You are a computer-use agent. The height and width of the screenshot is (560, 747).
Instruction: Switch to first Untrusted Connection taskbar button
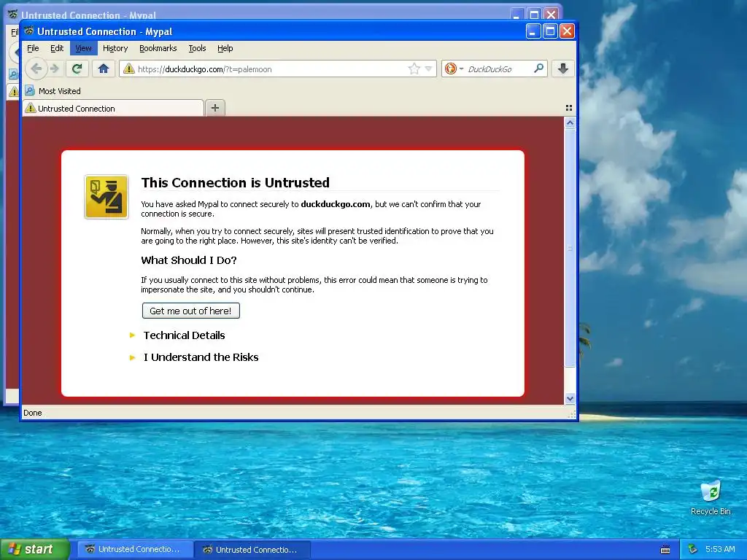pos(135,550)
